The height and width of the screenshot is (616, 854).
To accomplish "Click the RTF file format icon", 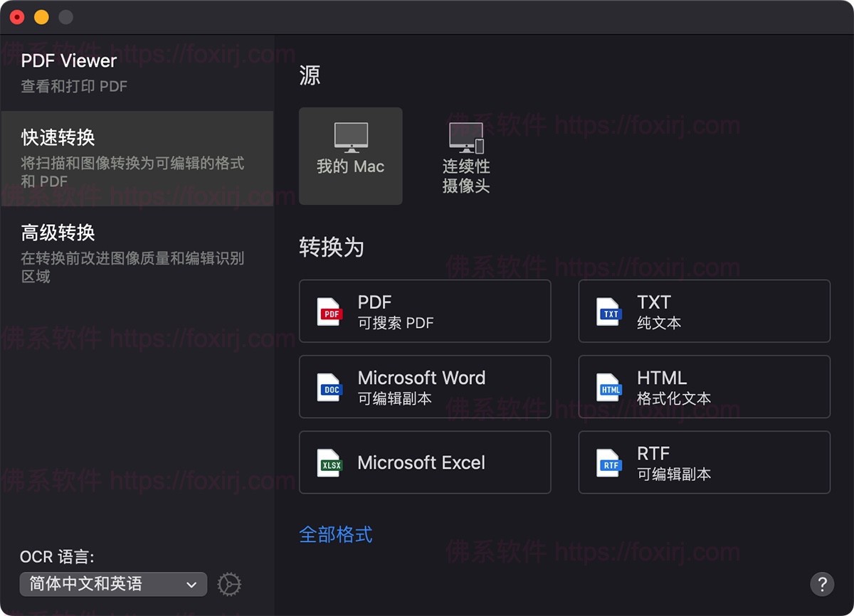I will click(x=608, y=463).
